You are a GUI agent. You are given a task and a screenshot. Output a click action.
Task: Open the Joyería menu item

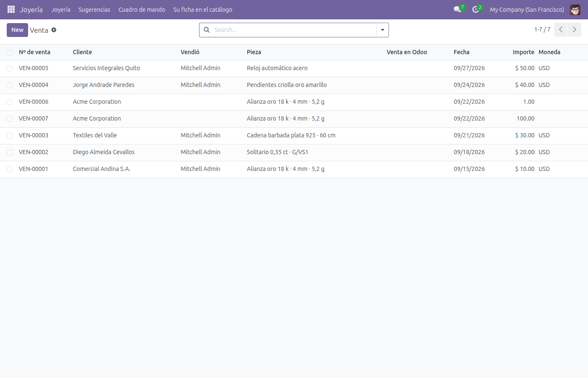61,9
